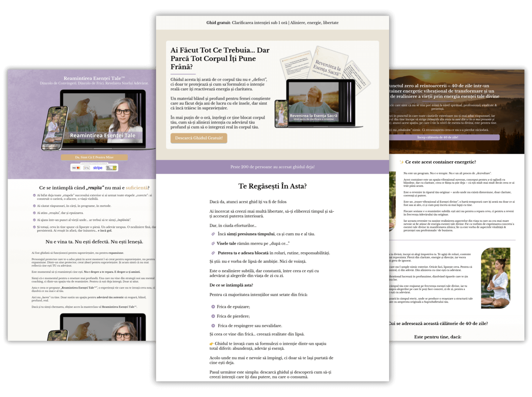Click the text "Este pentru tine, dacă:"
This screenshot has width=532, height=397.
click(438, 337)
